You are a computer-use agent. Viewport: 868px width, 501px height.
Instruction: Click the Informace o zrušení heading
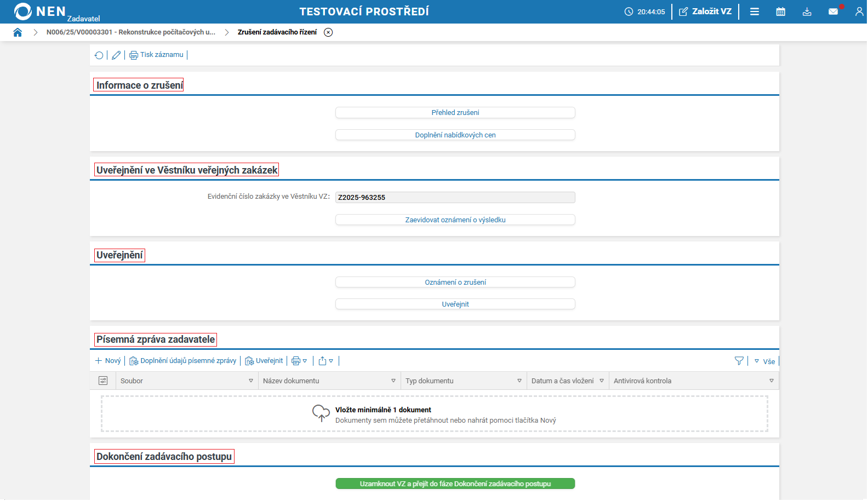coord(140,85)
